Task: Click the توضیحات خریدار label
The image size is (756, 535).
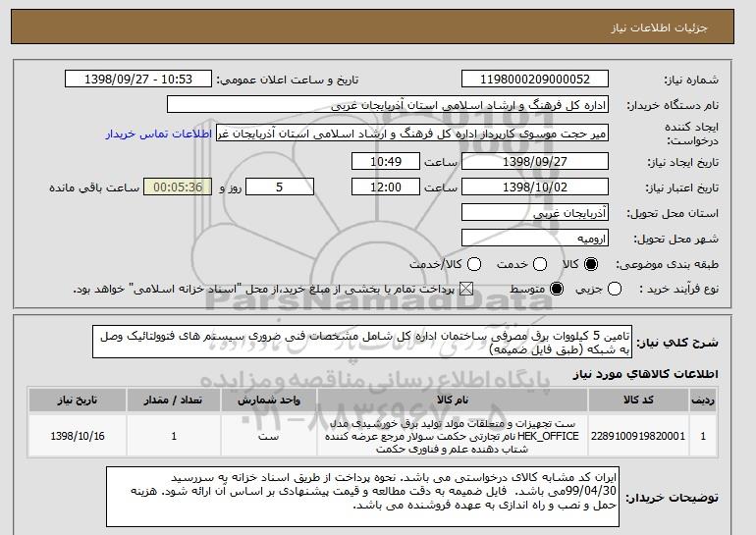Action: (x=672, y=497)
